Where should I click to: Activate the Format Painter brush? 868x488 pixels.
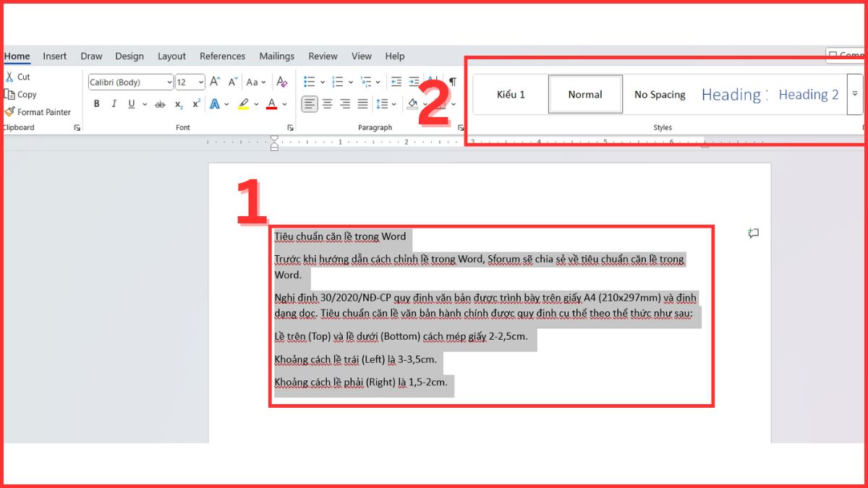[x=9, y=112]
